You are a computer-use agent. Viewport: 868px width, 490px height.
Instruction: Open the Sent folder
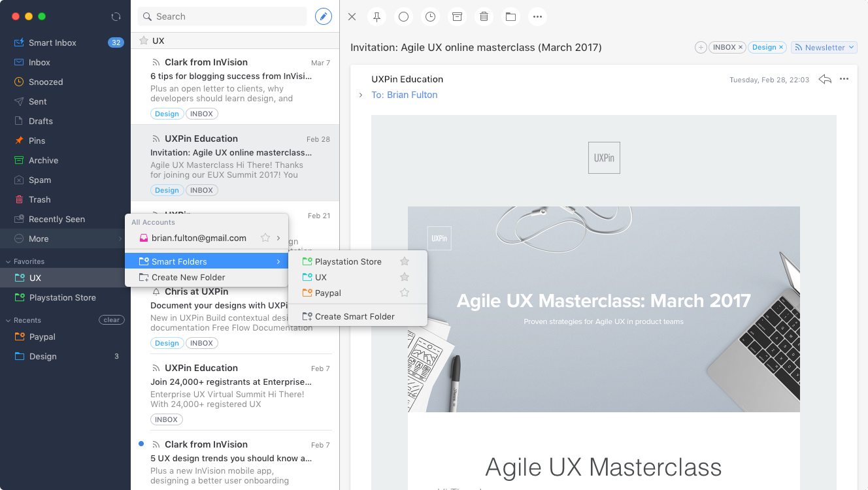[x=65, y=101]
